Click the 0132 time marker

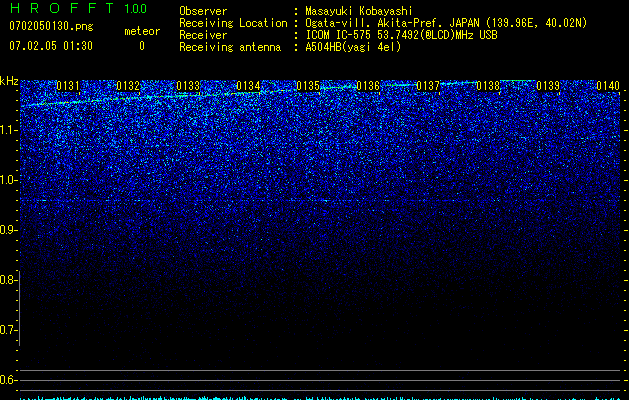(x=128, y=86)
